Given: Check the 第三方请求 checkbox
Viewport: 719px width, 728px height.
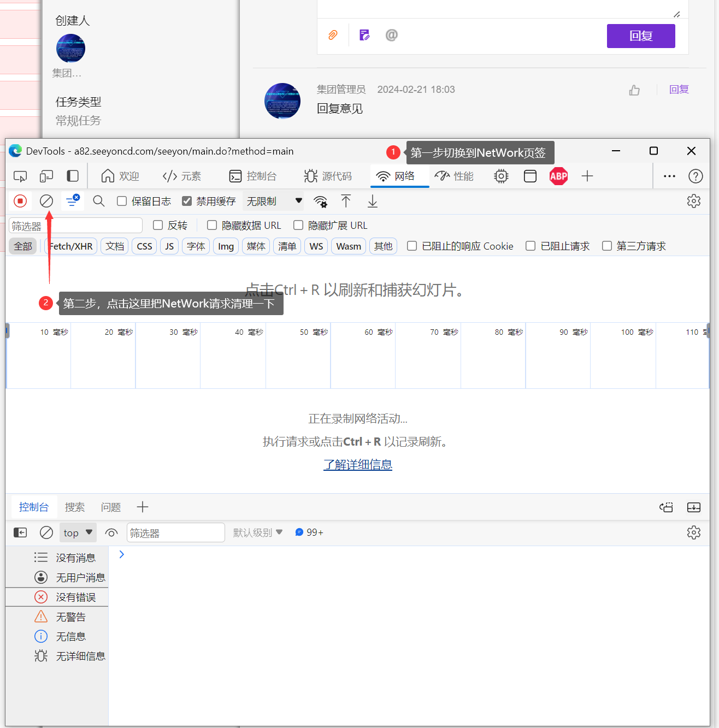Looking at the screenshot, I should click(x=607, y=246).
